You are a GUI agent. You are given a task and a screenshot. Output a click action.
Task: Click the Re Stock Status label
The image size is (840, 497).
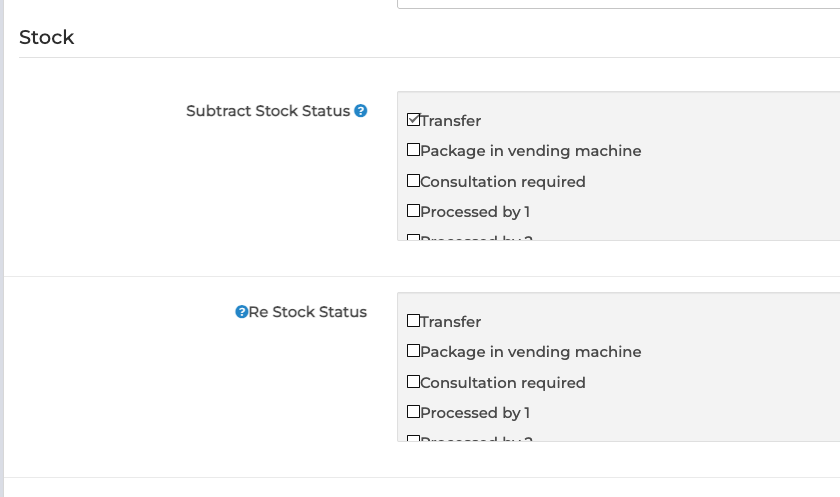tap(308, 312)
